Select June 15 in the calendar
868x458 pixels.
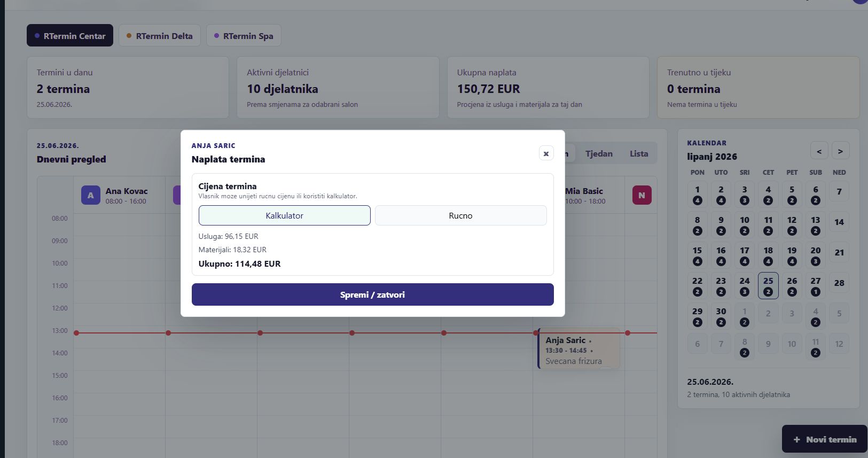point(697,255)
